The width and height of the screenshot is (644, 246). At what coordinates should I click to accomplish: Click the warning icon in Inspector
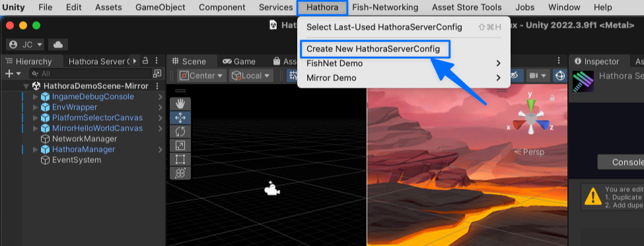tap(592, 197)
